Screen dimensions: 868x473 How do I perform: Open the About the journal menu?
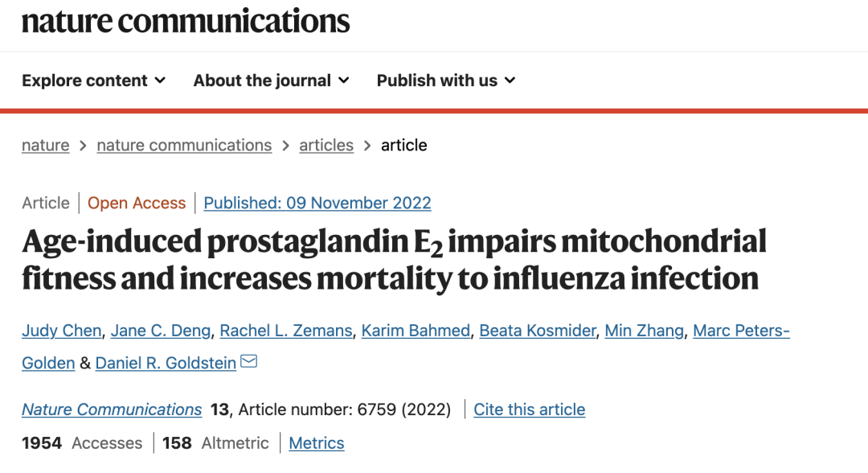click(x=272, y=81)
